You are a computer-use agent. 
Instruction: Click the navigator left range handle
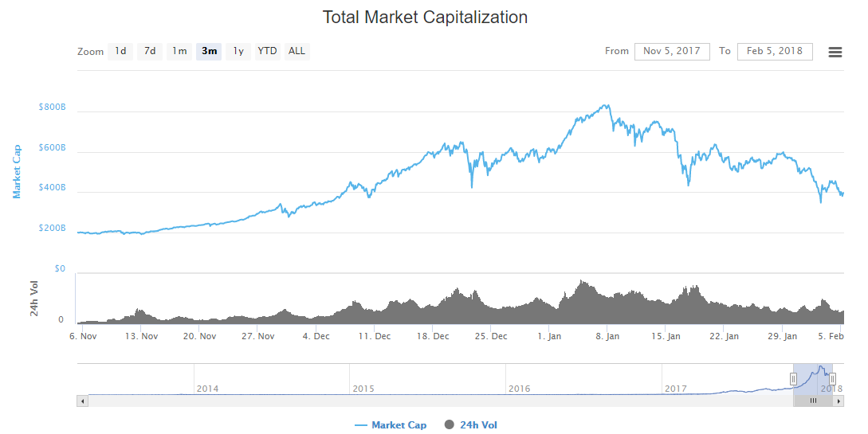[794, 379]
